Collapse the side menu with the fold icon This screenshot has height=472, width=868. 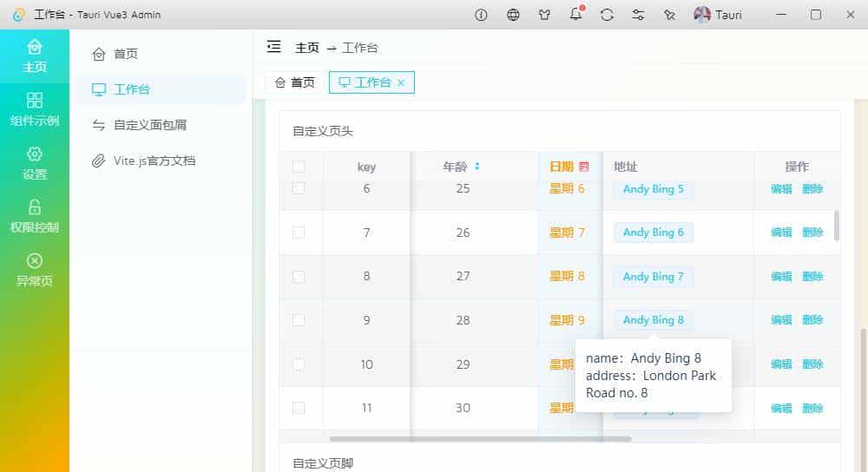point(273,47)
